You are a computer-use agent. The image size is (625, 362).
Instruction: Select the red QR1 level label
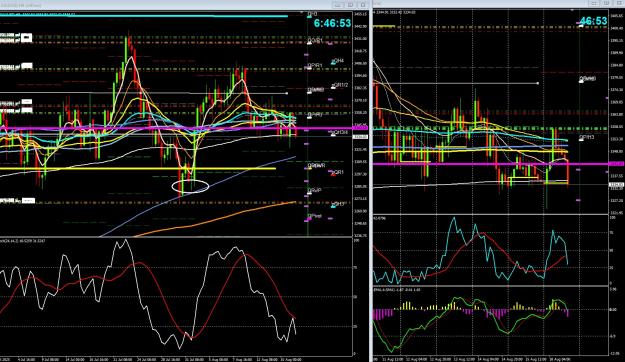coord(337,172)
